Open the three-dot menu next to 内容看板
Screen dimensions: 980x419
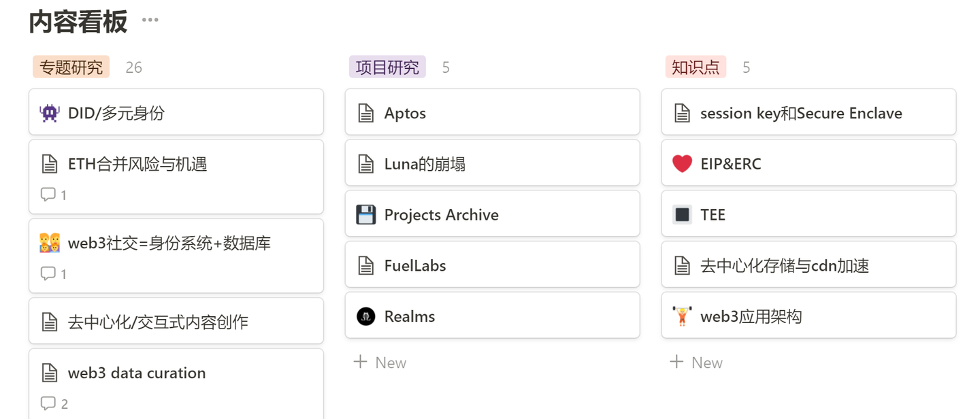pyautogui.click(x=150, y=20)
